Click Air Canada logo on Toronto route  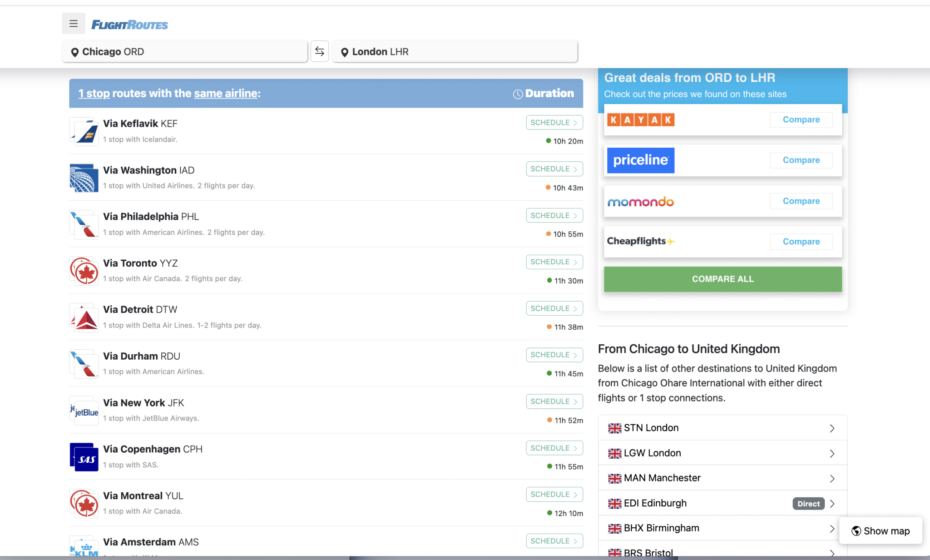click(84, 271)
